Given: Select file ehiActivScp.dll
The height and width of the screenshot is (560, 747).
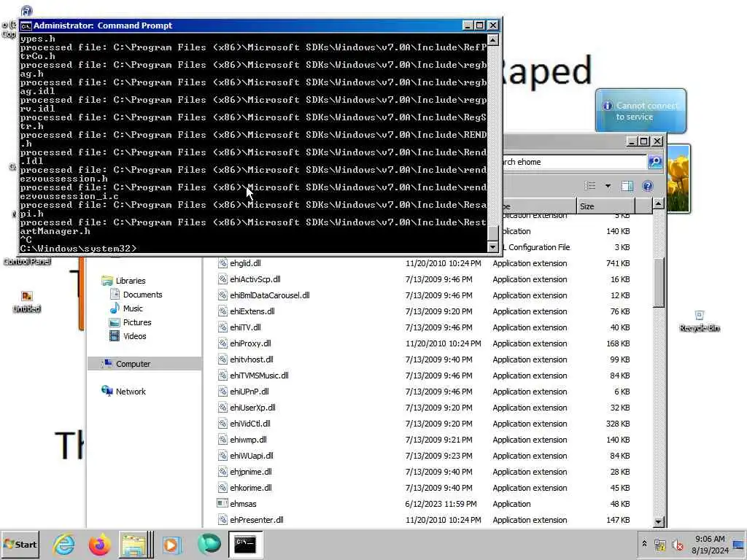Looking at the screenshot, I should [255, 279].
